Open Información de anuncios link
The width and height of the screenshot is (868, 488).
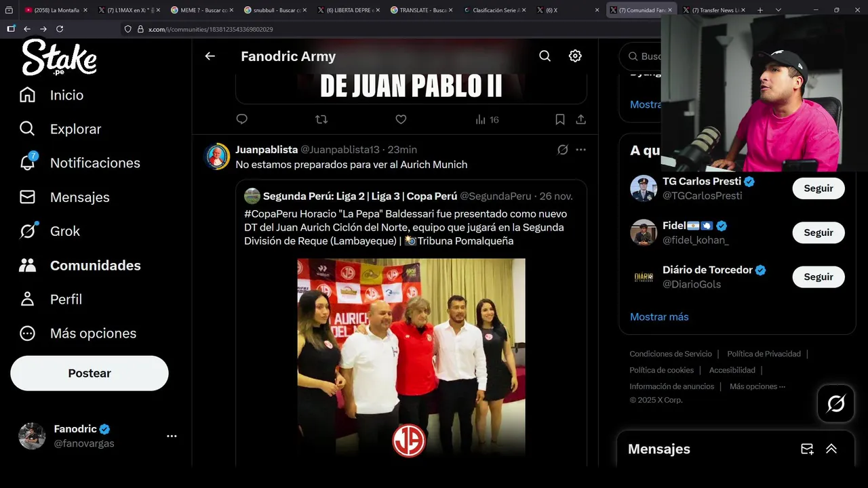(672, 386)
